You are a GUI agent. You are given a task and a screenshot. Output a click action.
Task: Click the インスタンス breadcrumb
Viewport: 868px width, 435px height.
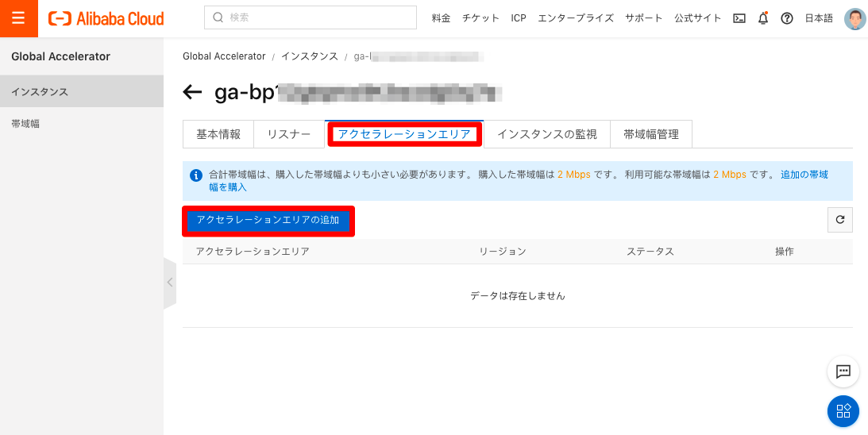pyautogui.click(x=310, y=56)
